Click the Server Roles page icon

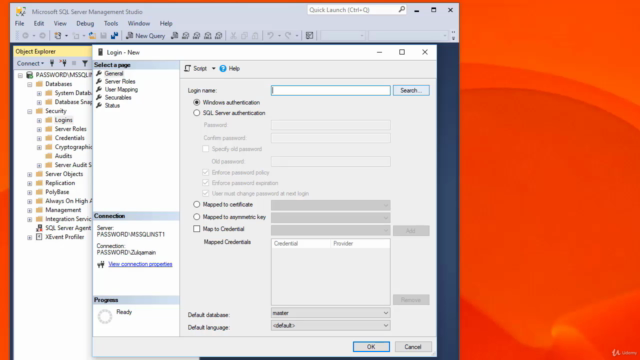pyautogui.click(x=99, y=82)
